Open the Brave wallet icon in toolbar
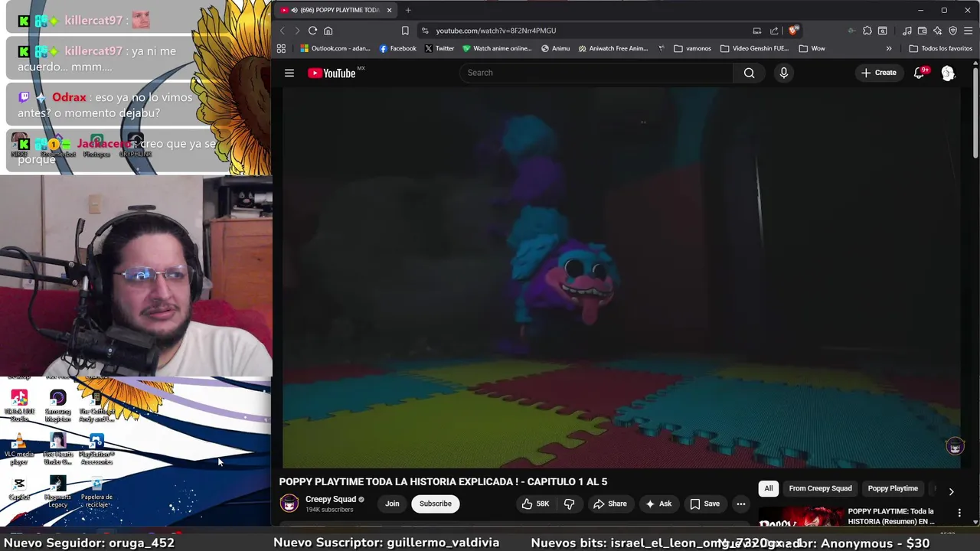Image resolution: width=980 pixels, height=551 pixels. [x=922, y=31]
